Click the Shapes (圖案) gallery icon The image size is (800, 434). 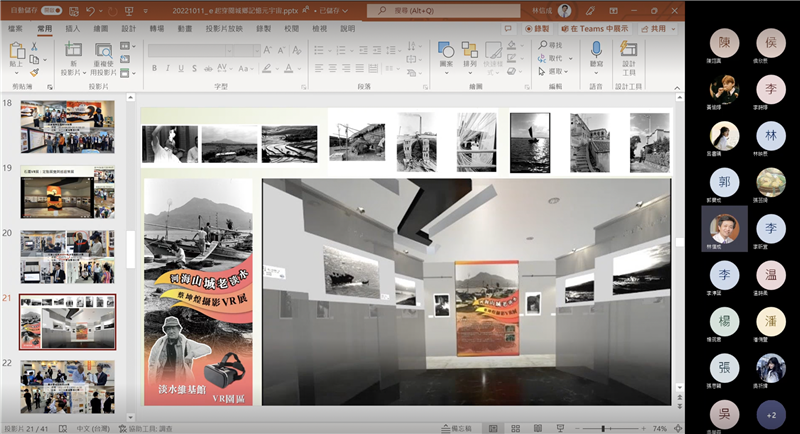point(446,50)
